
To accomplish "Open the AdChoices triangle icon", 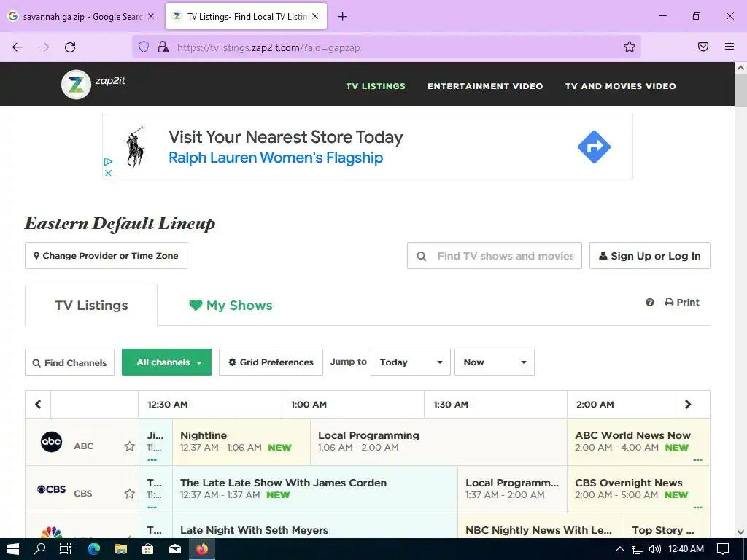I will (108, 162).
